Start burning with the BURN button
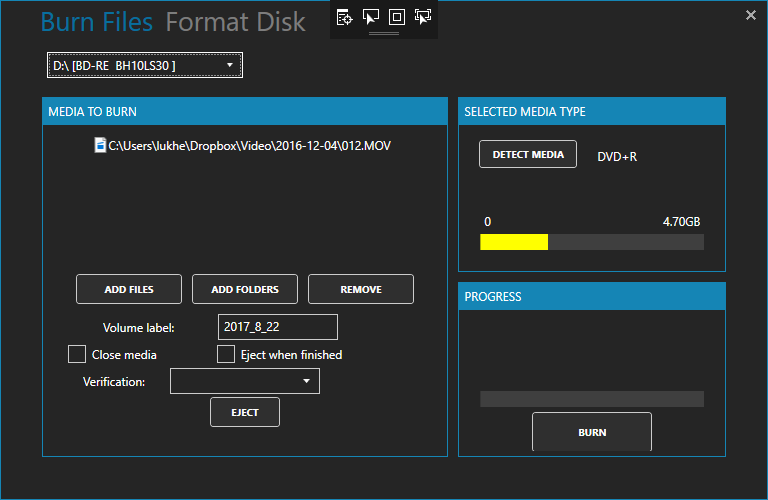The height and width of the screenshot is (500, 768). coord(592,433)
